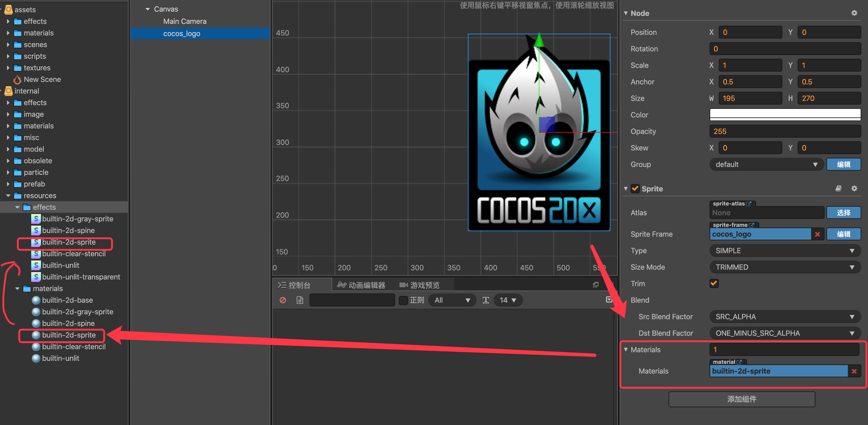Screen dimensions: 868x425
Task: Click the sprite-atlas external link icon
Action: [749, 203]
